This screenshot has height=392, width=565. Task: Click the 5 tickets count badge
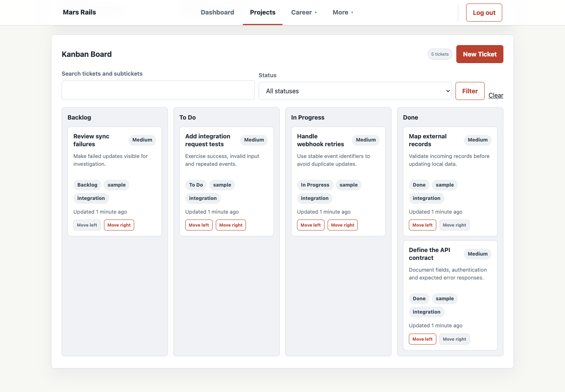(x=440, y=54)
